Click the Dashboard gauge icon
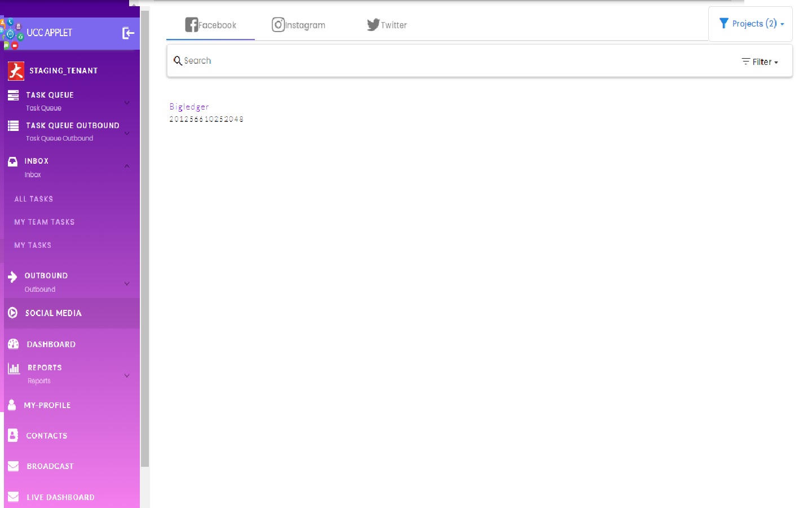This screenshot has width=812, height=508. (14, 344)
